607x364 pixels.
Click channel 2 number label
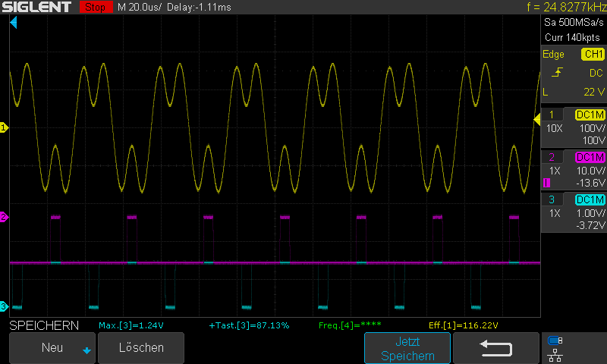coord(552,158)
